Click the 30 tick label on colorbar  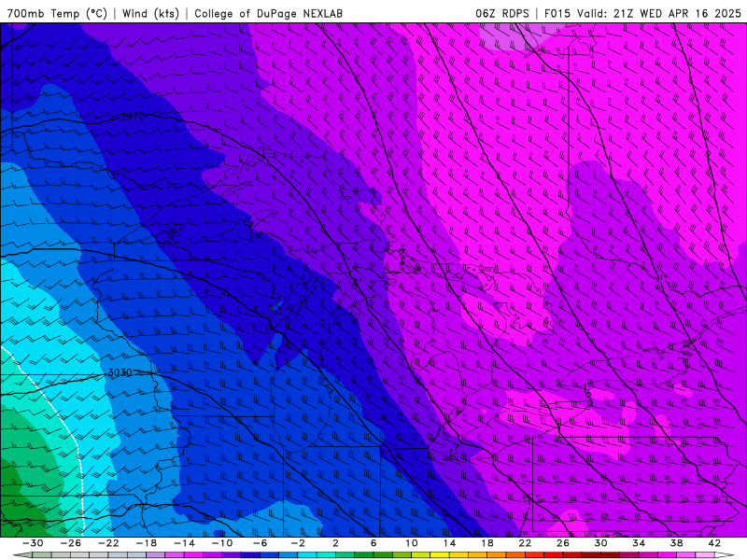[600, 543]
